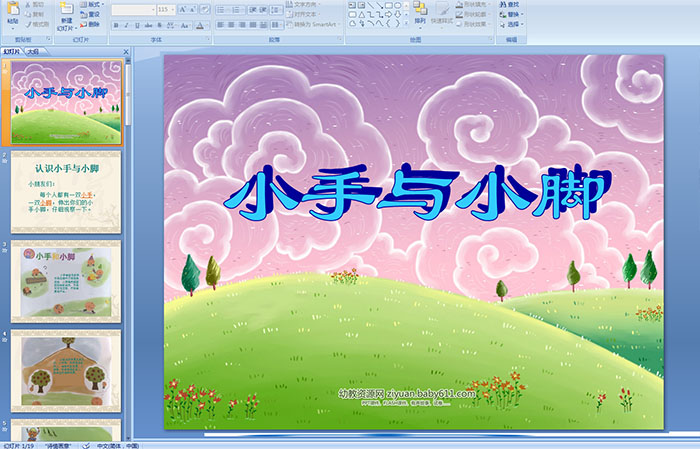Viewport: 700px width, 449px height.
Task: Cut the selection with the scissors icon
Action: pos(28,4)
